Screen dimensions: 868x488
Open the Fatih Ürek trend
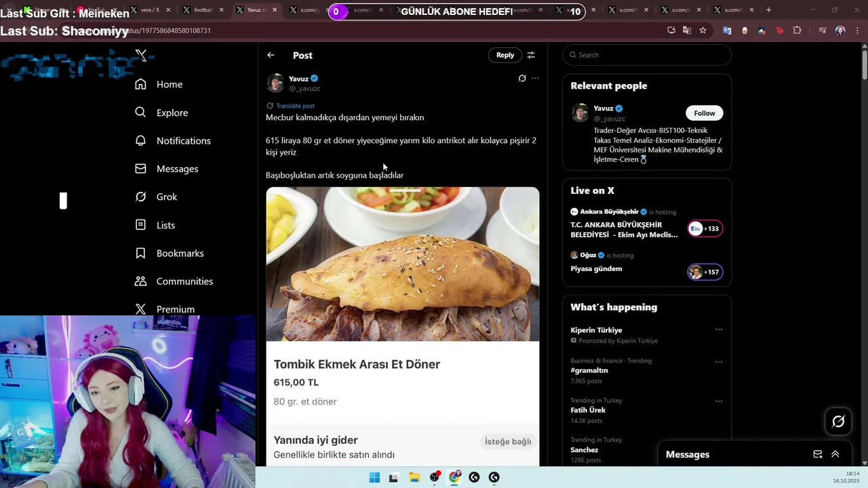tap(588, 410)
